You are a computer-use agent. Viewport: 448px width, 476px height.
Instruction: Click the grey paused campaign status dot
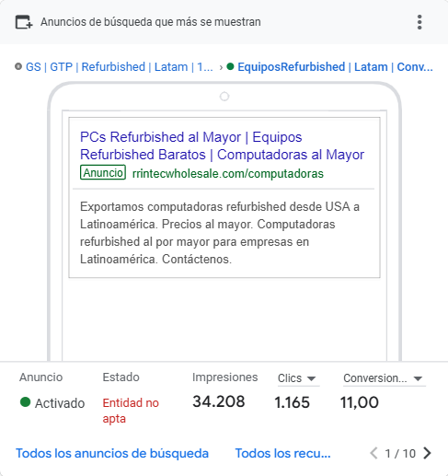coord(18,66)
